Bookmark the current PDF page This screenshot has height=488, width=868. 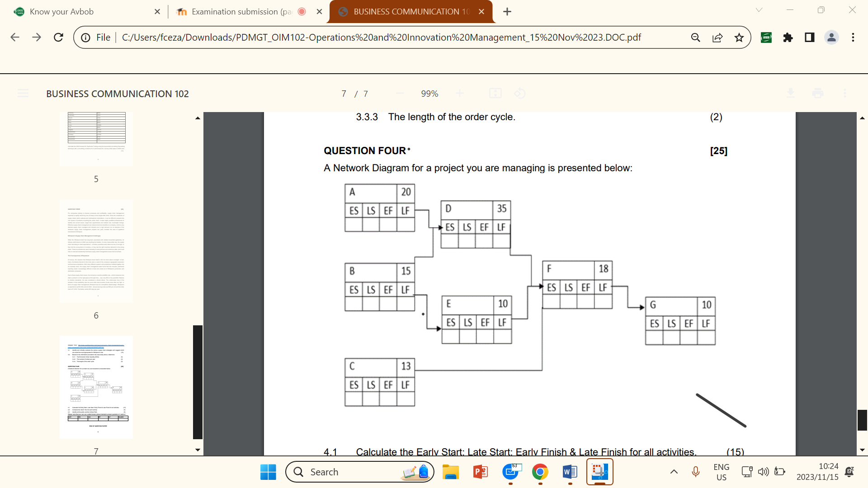point(740,38)
